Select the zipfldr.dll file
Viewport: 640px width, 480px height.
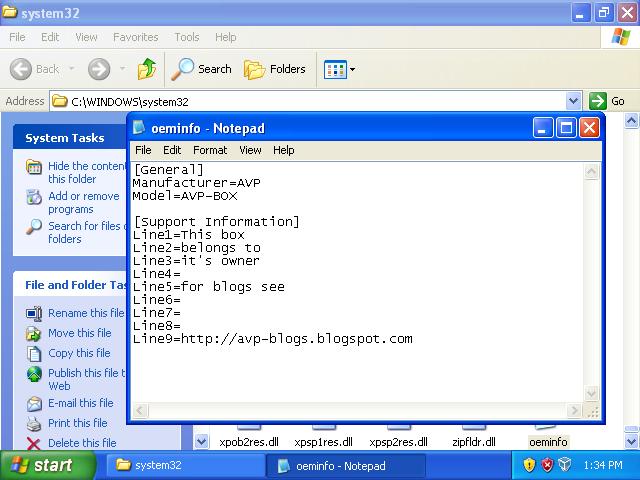coord(474,442)
